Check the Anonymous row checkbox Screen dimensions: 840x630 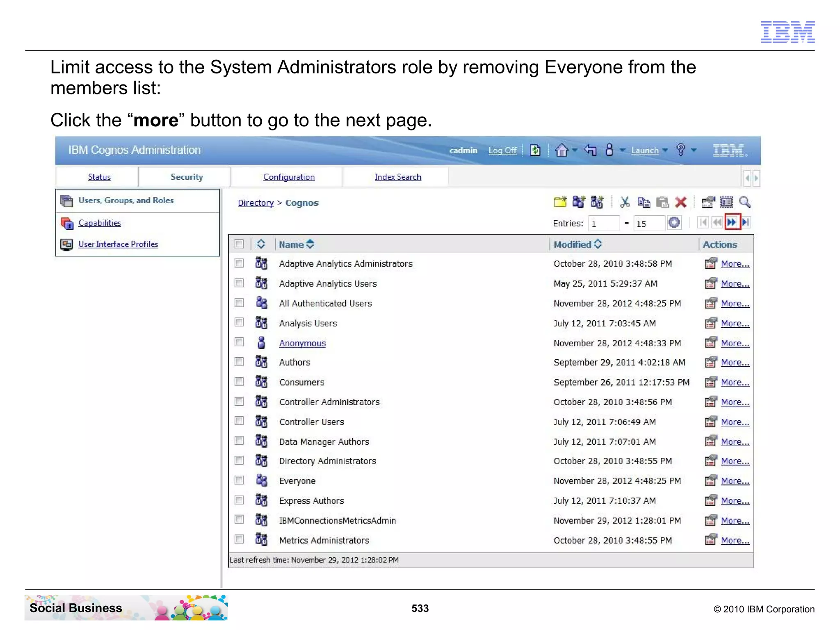239,342
